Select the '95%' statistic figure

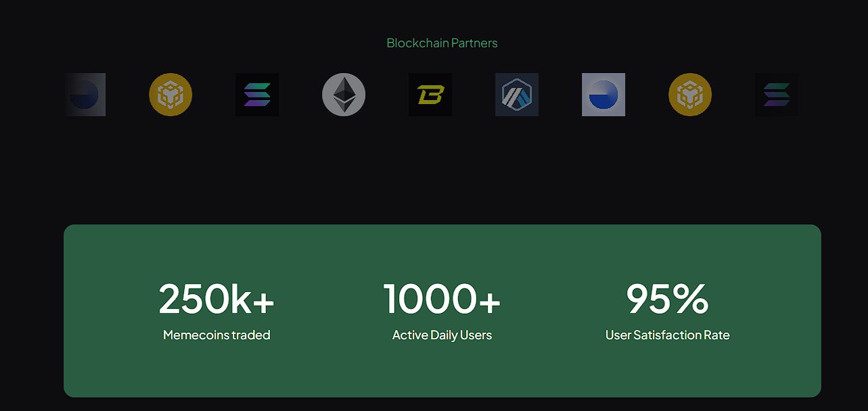pos(667,299)
